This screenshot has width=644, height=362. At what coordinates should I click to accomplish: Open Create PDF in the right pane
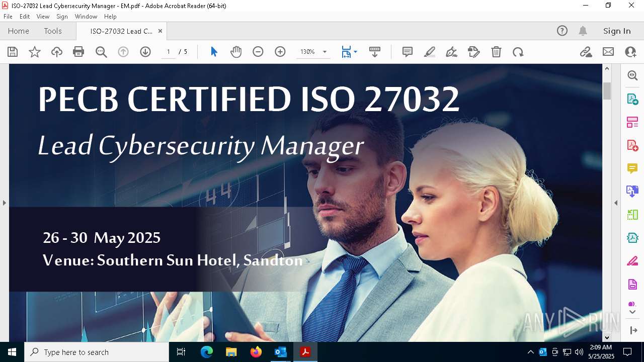632,145
